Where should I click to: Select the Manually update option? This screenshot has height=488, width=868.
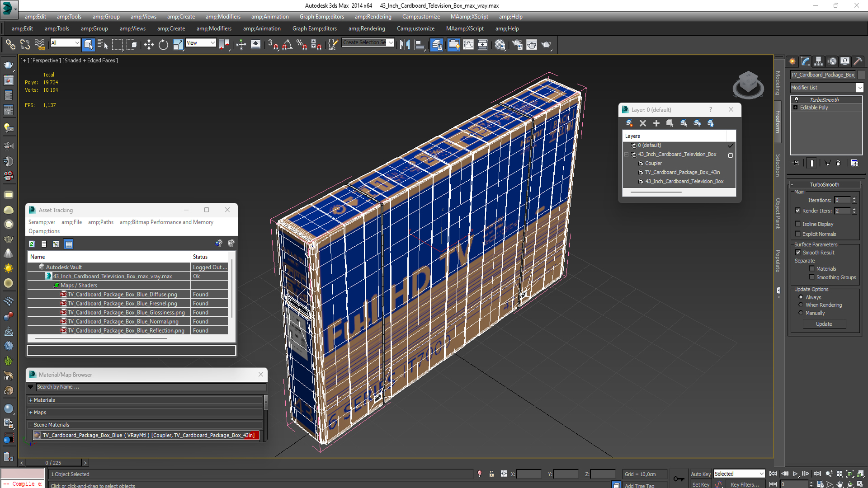801,313
